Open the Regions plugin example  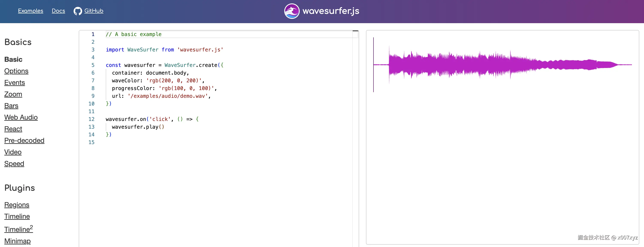pos(17,205)
